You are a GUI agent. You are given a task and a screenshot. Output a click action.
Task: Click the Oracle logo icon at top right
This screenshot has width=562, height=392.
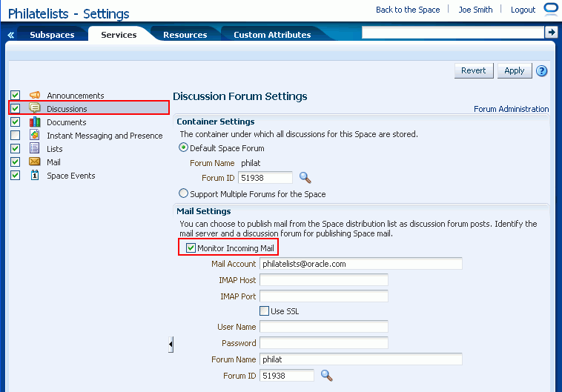[x=551, y=9]
